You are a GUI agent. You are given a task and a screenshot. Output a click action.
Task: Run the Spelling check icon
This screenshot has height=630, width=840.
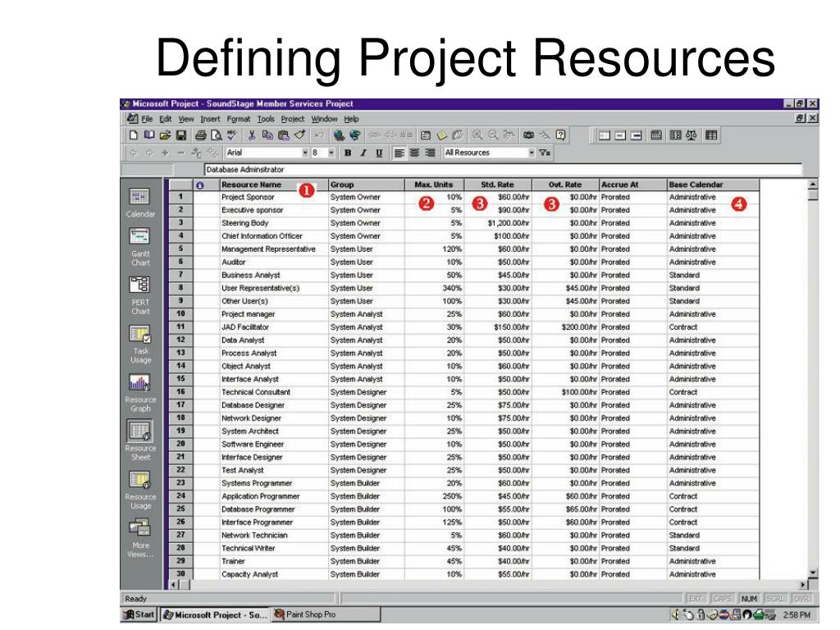[x=232, y=135]
